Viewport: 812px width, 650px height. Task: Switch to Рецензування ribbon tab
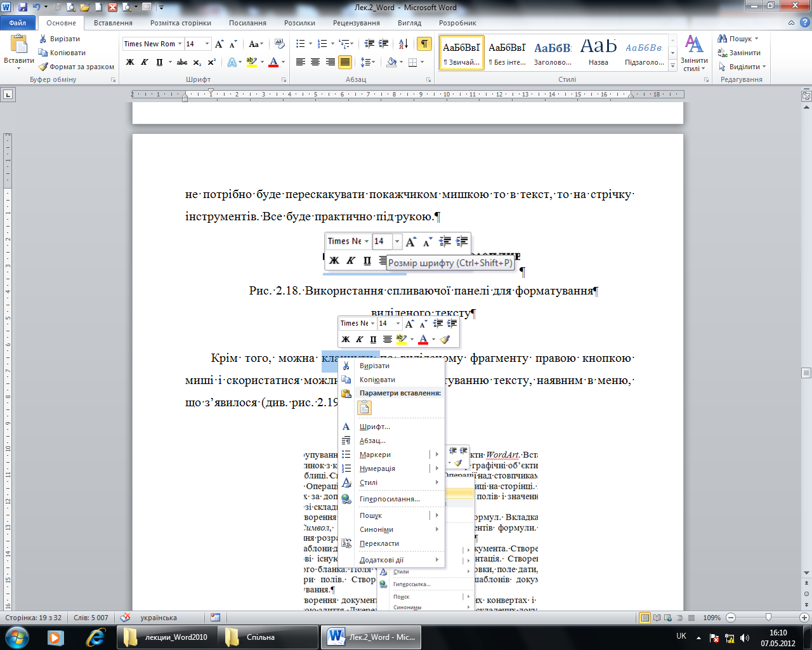(357, 23)
